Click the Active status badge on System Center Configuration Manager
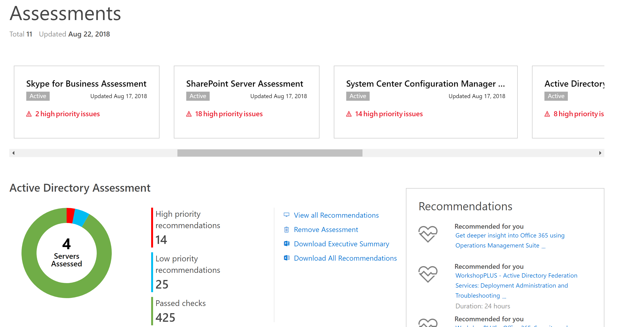Screen dimensions: 644x327 tap(357, 96)
